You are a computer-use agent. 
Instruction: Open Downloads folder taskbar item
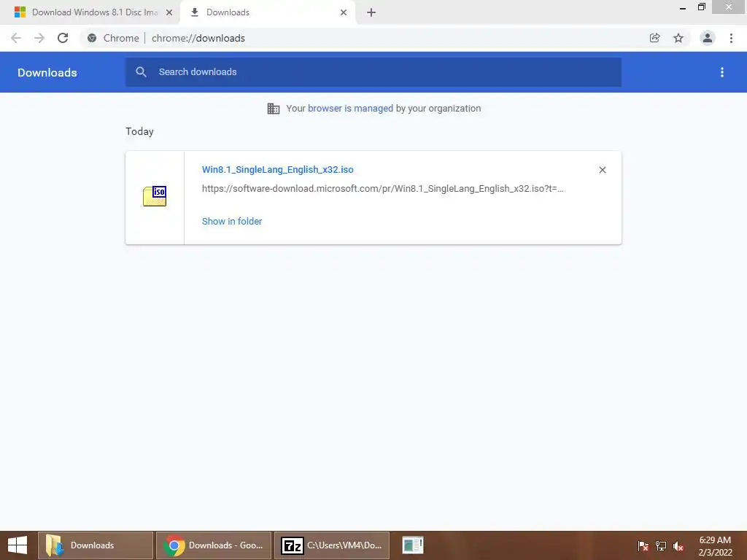(x=96, y=545)
